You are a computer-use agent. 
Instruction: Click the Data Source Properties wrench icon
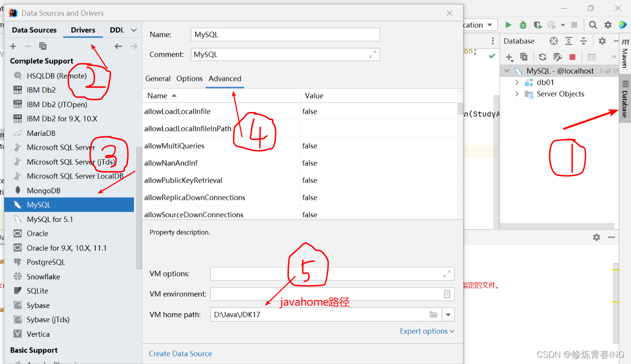(x=558, y=57)
